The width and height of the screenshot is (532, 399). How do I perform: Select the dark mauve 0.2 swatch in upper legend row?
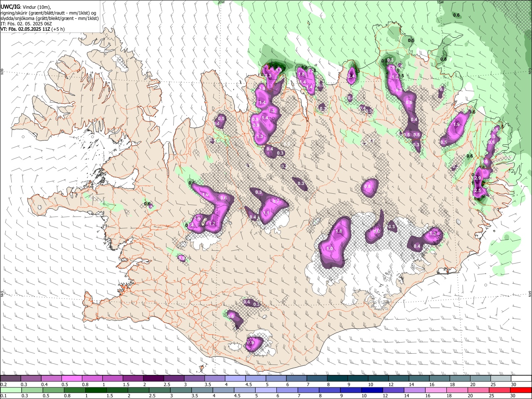pos(10,379)
